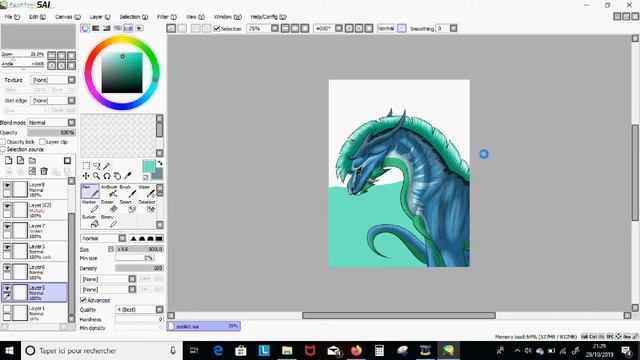The image size is (640, 360).
Task: Open the brush mode Normal dropdown
Action: [103, 238]
